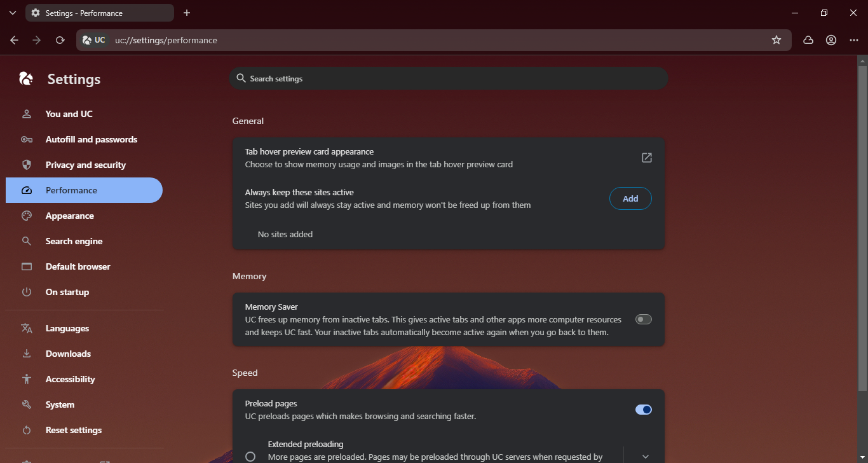Image resolution: width=868 pixels, height=463 pixels.
Task: Open the tab search dropdown arrow
Action: 12,12
